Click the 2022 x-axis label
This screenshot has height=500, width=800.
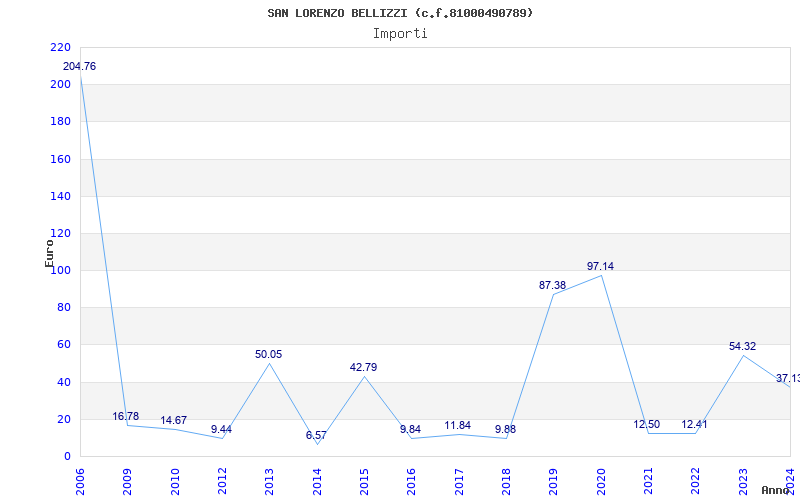pos(696,482)
